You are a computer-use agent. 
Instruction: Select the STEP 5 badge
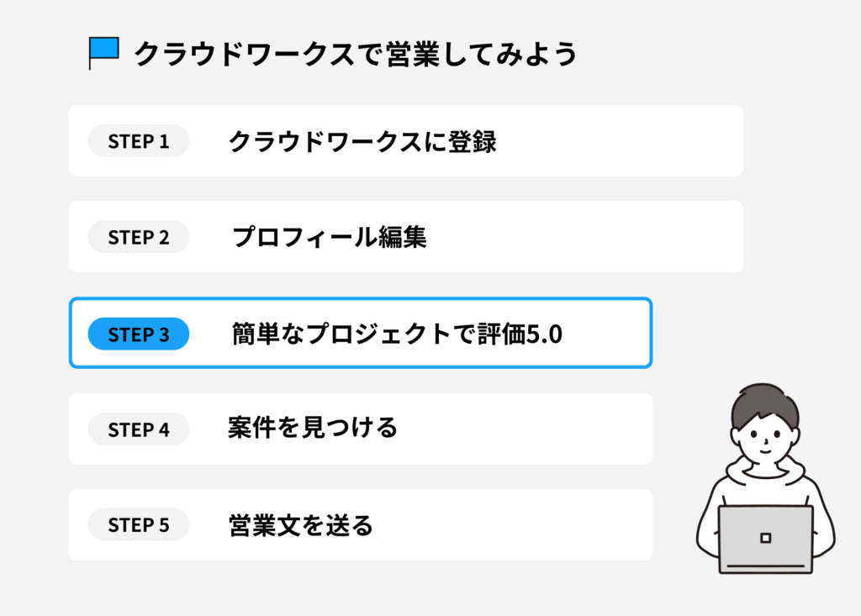[139, 526]
